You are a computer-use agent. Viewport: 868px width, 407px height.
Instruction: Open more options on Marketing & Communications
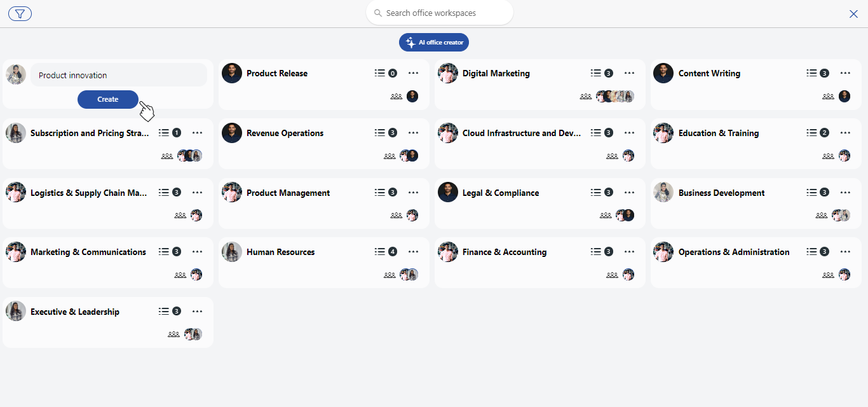pyautogui.click(x=197, y=252)
